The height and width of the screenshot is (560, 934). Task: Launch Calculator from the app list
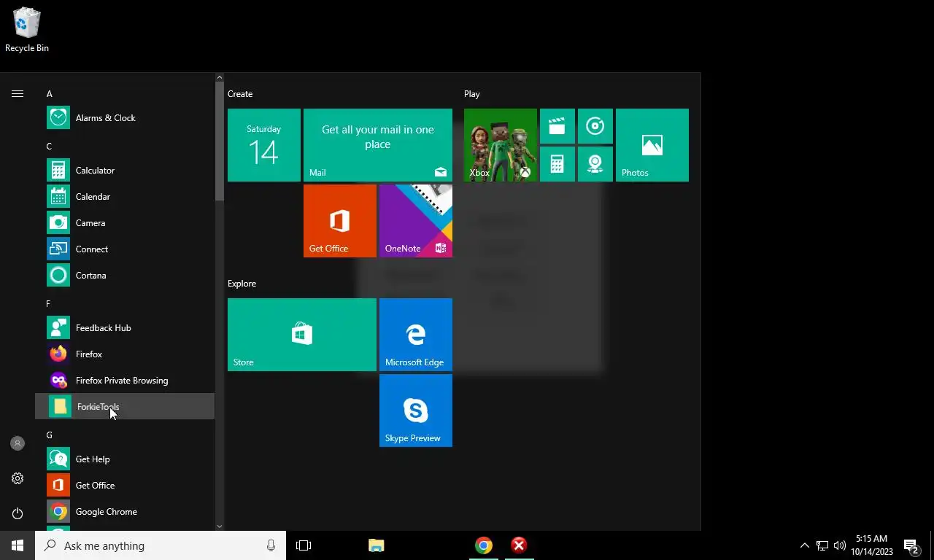click(125, 171)
